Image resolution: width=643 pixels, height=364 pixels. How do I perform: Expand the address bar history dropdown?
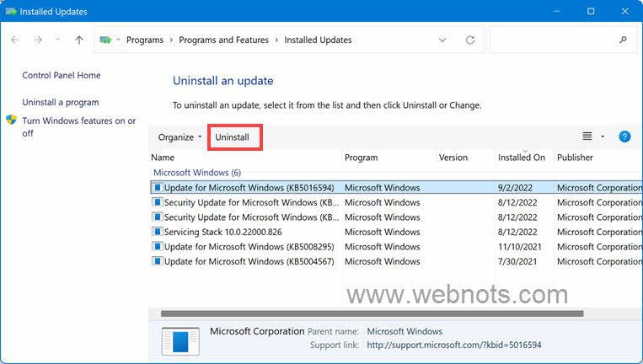coord(442,40)
